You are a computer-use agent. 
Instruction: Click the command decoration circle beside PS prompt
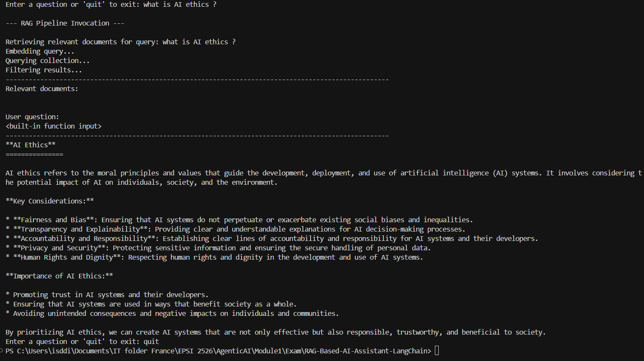tap(1, 351)
